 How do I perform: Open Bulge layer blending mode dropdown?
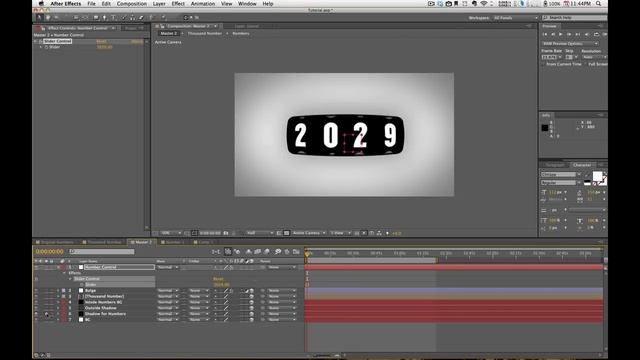[167, 291]
